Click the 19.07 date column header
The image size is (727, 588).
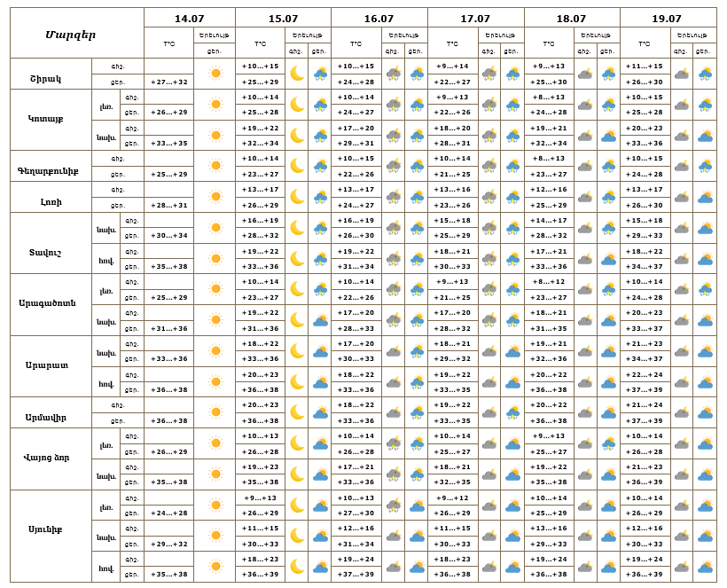pyautogui.click(x=667, y=18)
